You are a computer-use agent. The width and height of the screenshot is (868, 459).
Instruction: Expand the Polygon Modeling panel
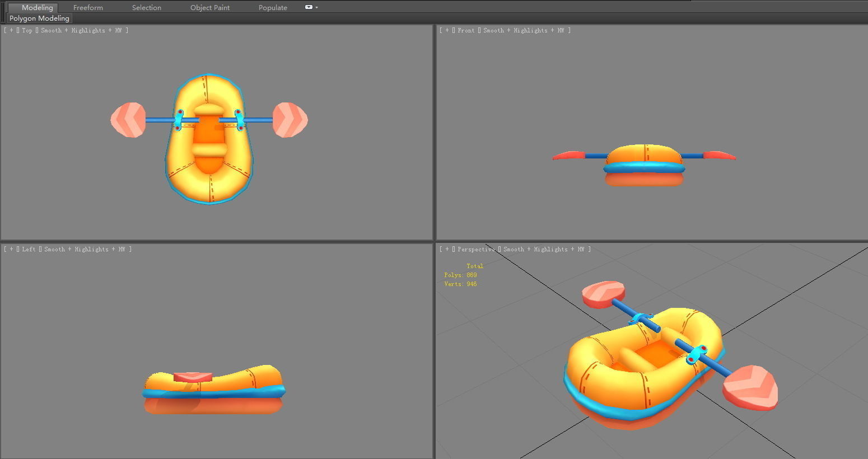tap(39, 18)
